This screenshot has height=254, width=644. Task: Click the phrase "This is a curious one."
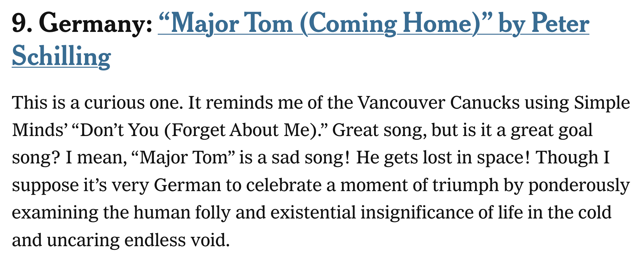pyautogui.click(x=97, y=103)
